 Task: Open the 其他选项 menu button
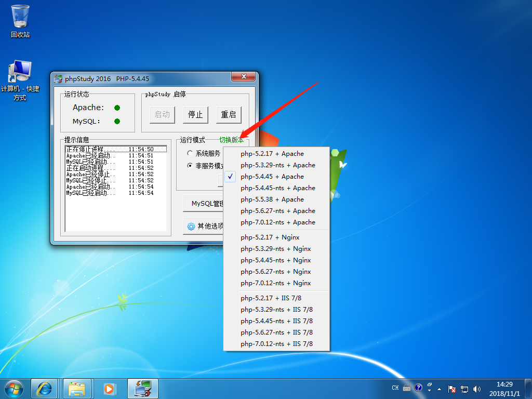203,227
